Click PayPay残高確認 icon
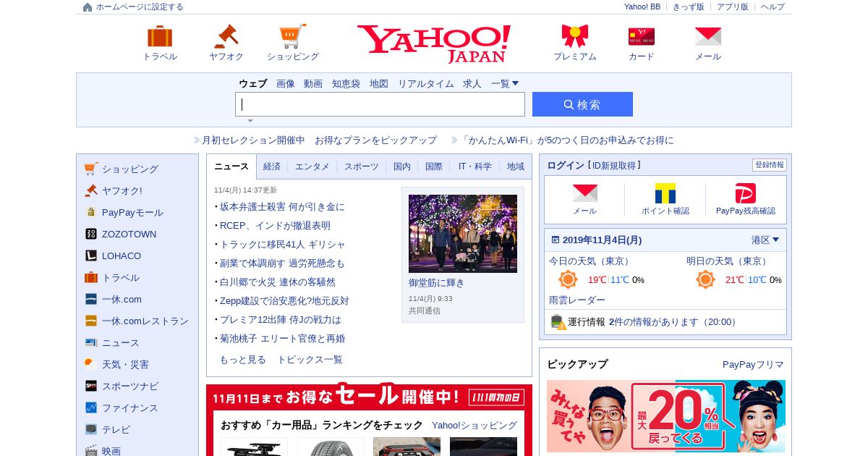The height and width of the screenshot is (456, 868). pyautogui.click(x=746, y=193)
